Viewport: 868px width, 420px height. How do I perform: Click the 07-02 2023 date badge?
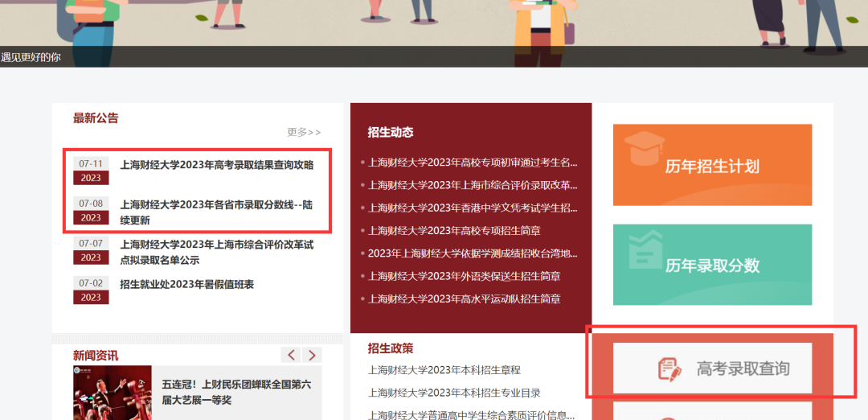tap(91, 290)
